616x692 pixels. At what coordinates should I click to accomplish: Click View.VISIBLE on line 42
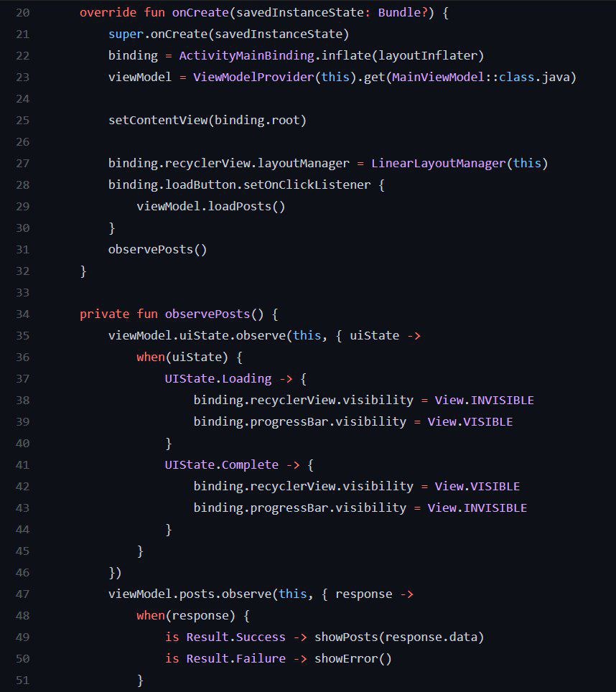tap(477, 487)
